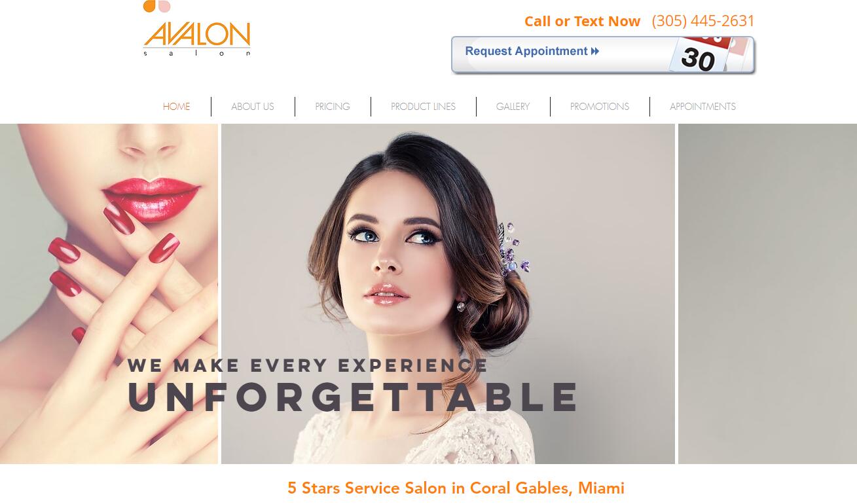Open the HOME menu item
The width and height of the screenshot is (857, 504).
coord(176,107)
